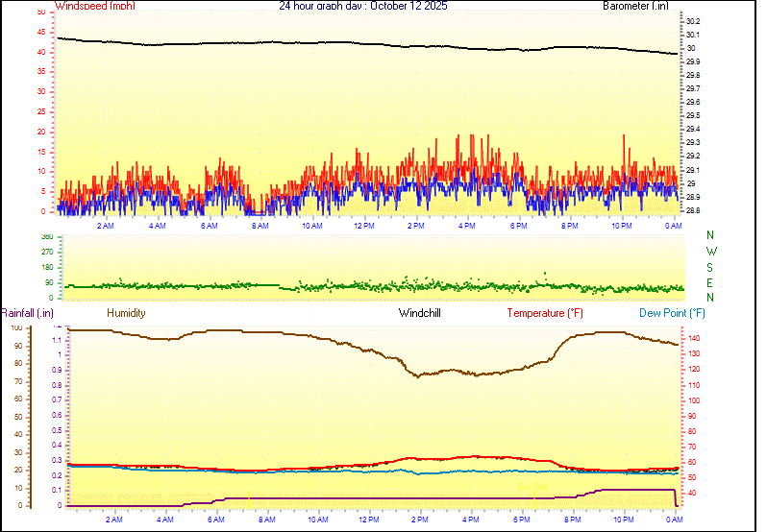767x532 pixels.
Task: Click 4 AM on the bottom graph time axis
Action: [x=164, y=520]
